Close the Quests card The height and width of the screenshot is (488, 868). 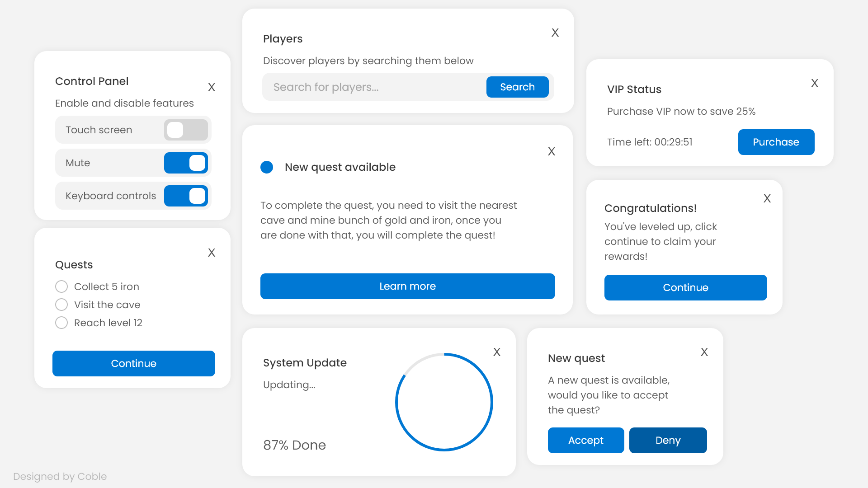[211, 253]
